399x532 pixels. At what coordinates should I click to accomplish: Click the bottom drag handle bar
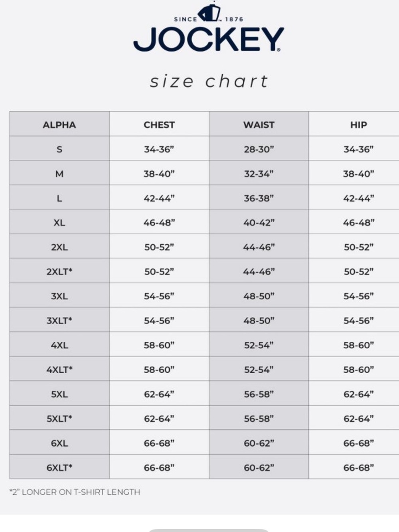point(208,530)
